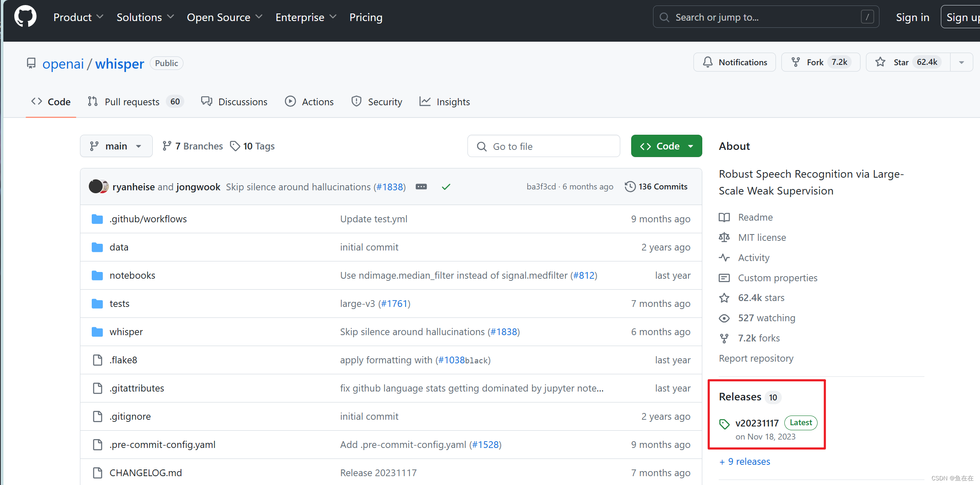Open the .github/workflows folder
Screen dimensions: 980x485
coord(148,219)
